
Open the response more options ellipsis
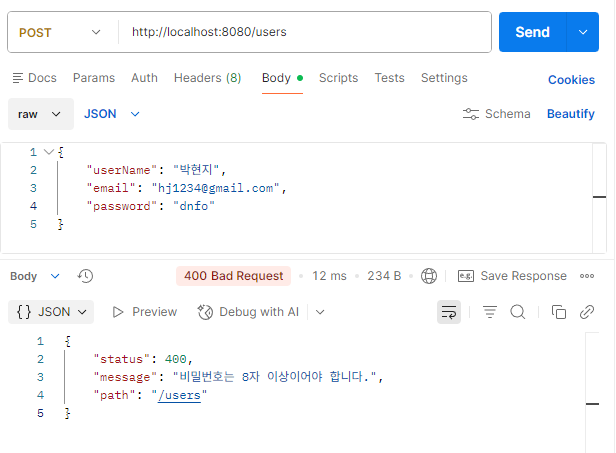point(587,276)
